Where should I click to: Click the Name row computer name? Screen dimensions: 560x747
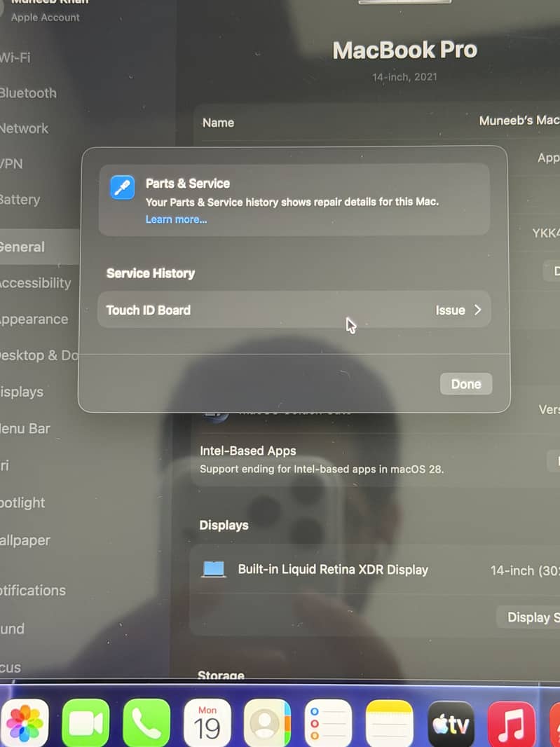(x=519, y=121)
